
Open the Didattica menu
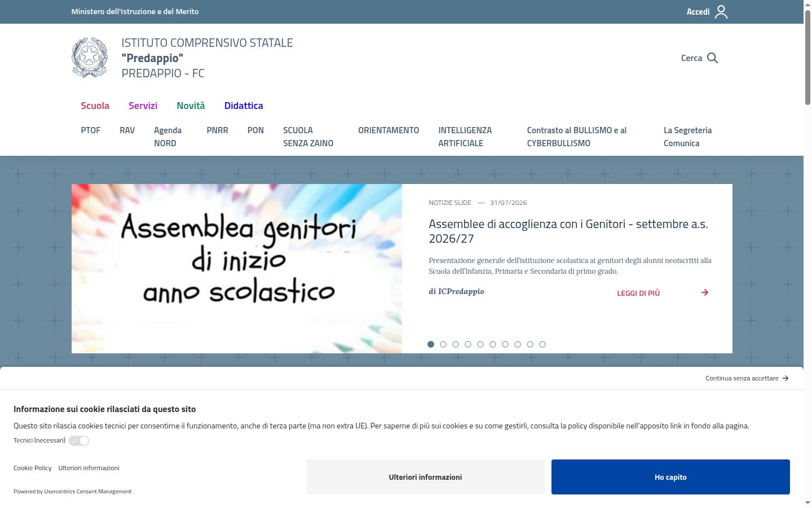pos(244,106)
